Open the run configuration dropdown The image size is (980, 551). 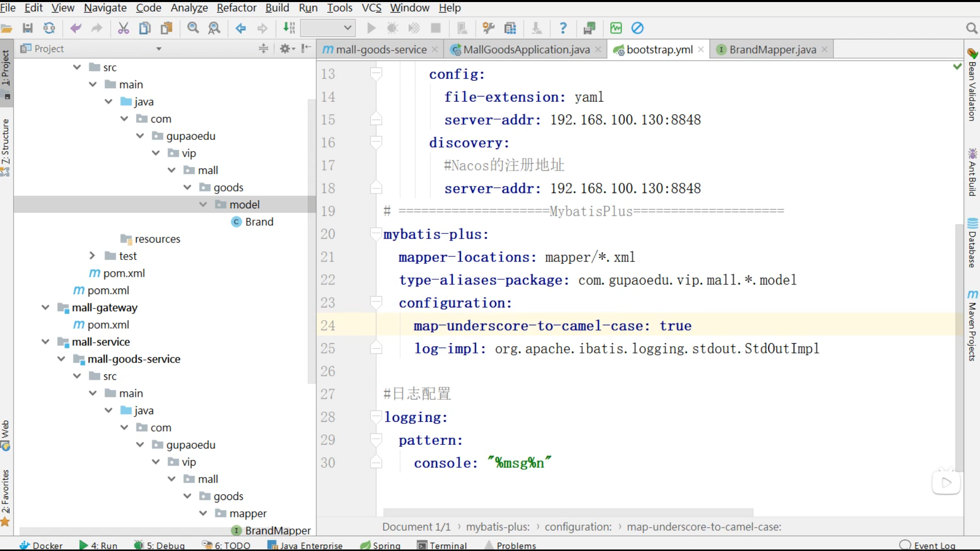pyautogui.click(x=328, y=28)
